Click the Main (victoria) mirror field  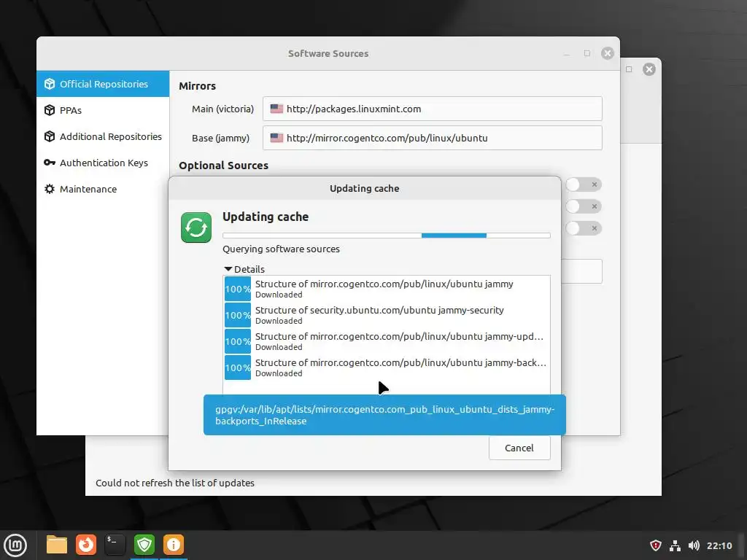[x=432, y=109]
